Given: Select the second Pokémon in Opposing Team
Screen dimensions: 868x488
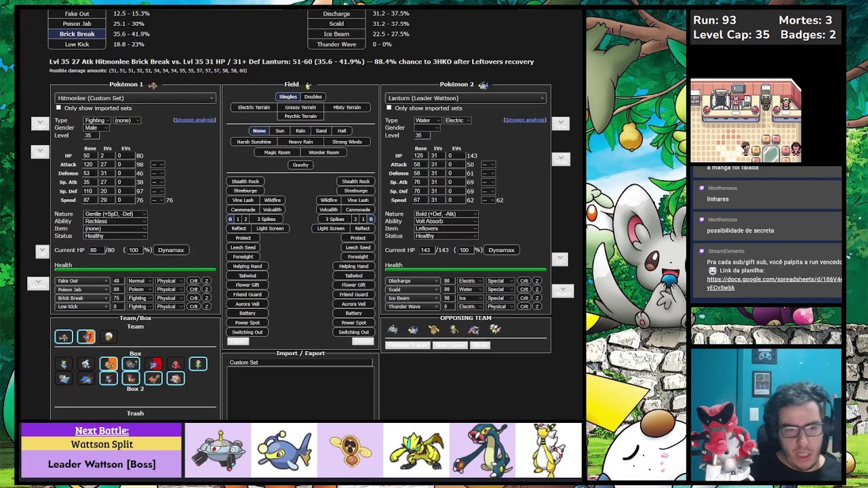Looking at the screenshot, I should pos(413,329).
